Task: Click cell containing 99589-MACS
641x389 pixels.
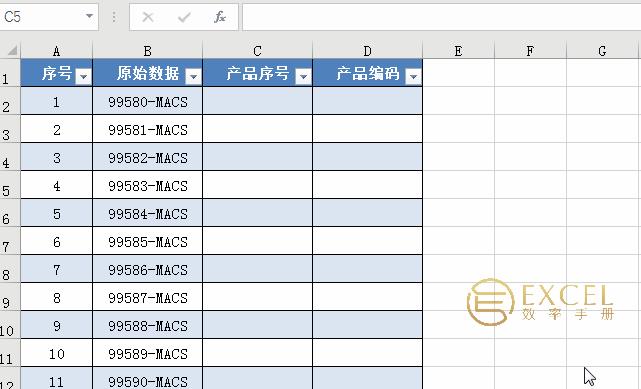Action: pyautogui.click(x=148, y=353)
